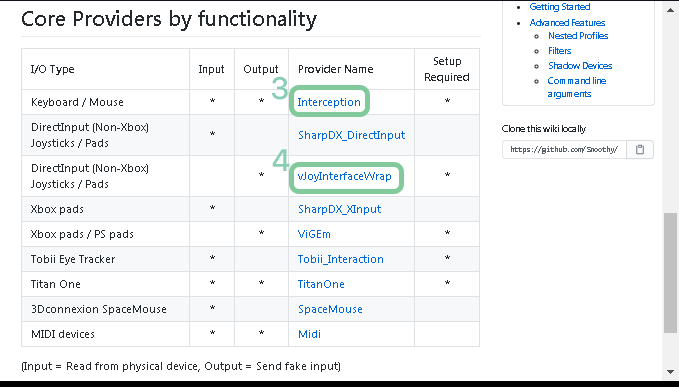Select the 'Tobii Eye Tracker' cell
This screenshot has width=679, height=387.
click(x=105, y=259)
